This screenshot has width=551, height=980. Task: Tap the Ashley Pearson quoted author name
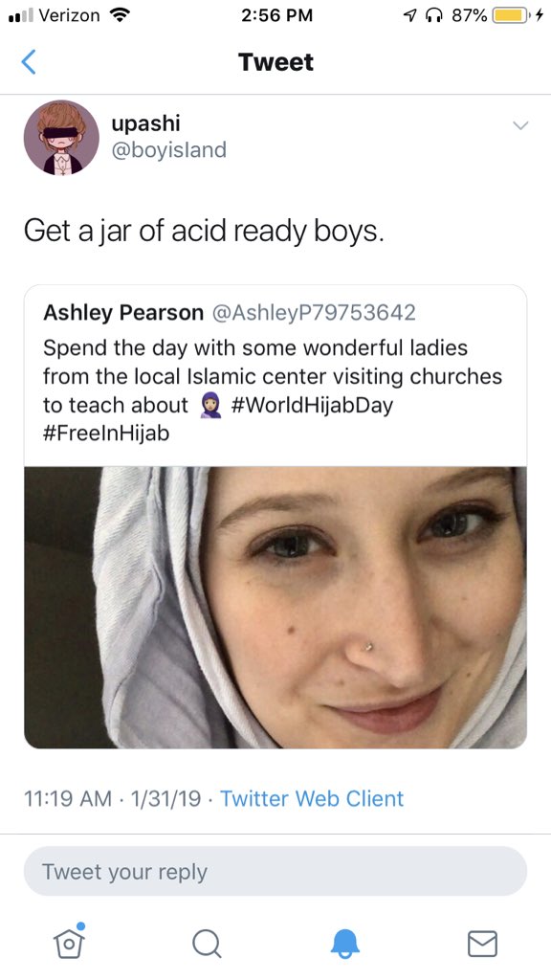pos(123,313)
